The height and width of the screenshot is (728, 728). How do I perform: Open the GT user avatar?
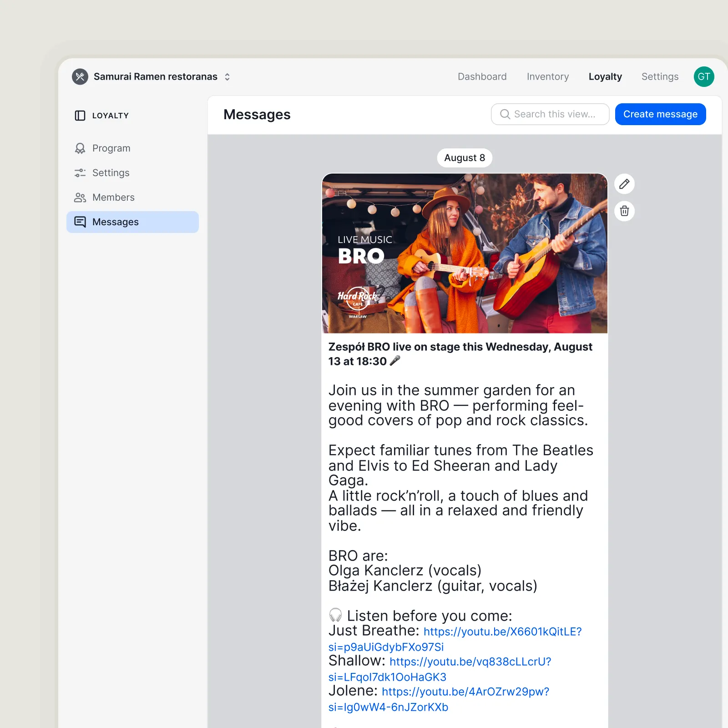(703, 76)
